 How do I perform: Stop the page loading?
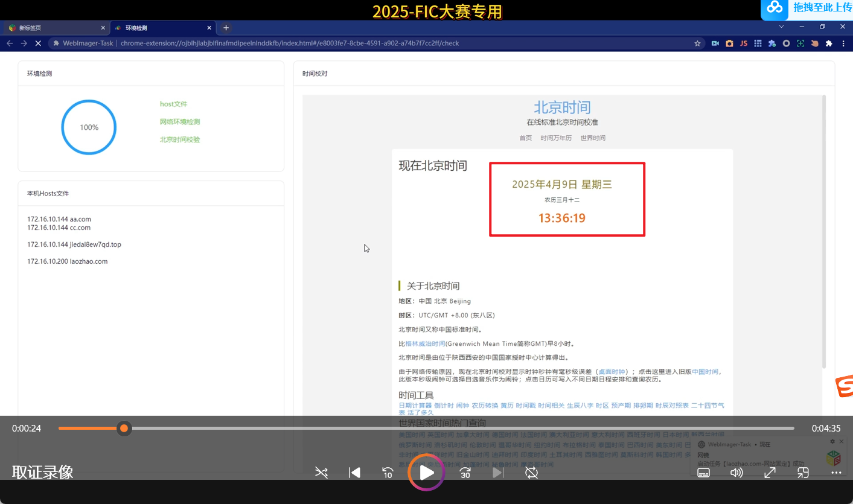coord(39,43)
